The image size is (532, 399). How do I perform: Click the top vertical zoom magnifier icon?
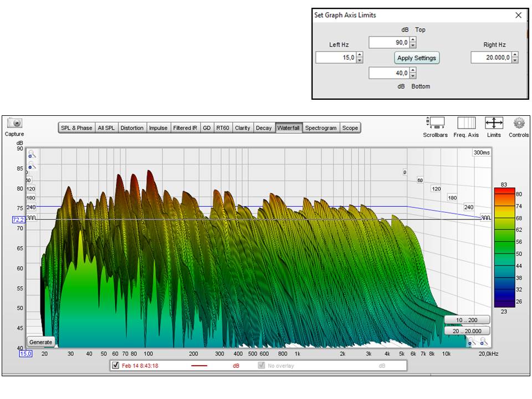(x=32, y=155)
